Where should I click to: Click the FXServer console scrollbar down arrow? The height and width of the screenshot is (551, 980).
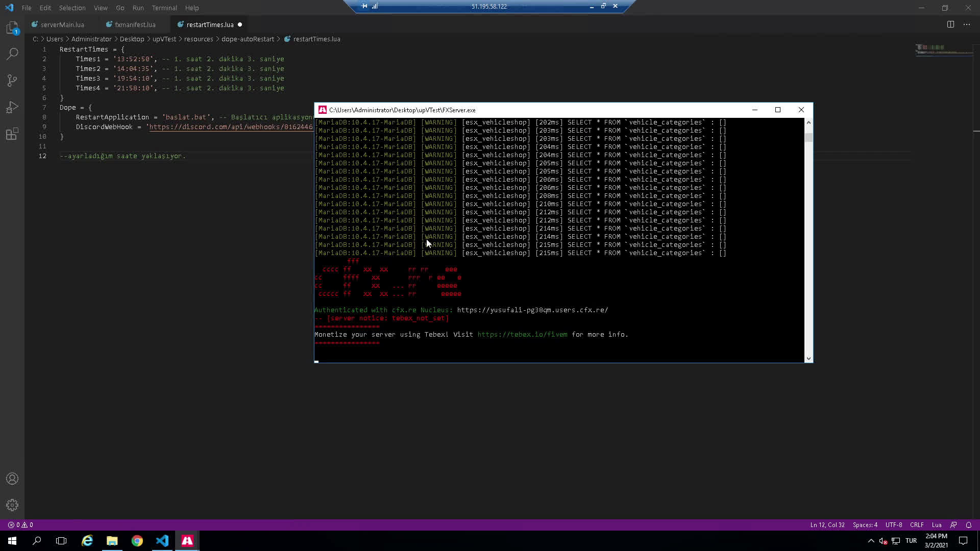pyautogui.click(x=808, y=359)
